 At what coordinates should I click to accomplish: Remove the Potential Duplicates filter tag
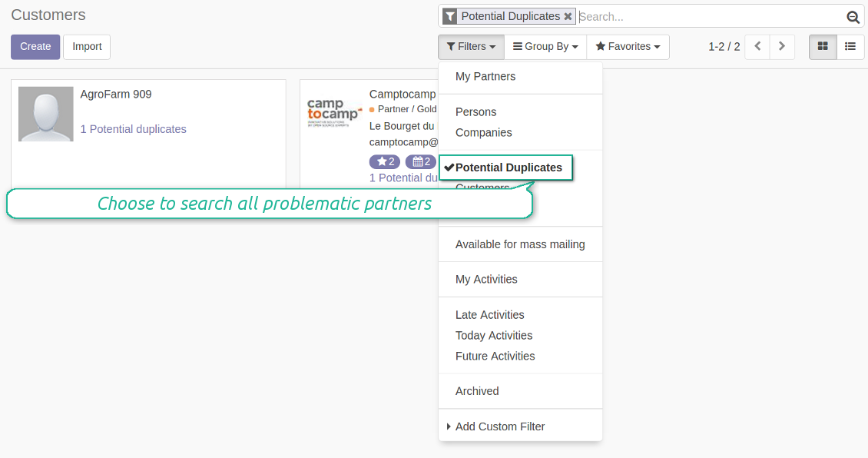[568, 16]
